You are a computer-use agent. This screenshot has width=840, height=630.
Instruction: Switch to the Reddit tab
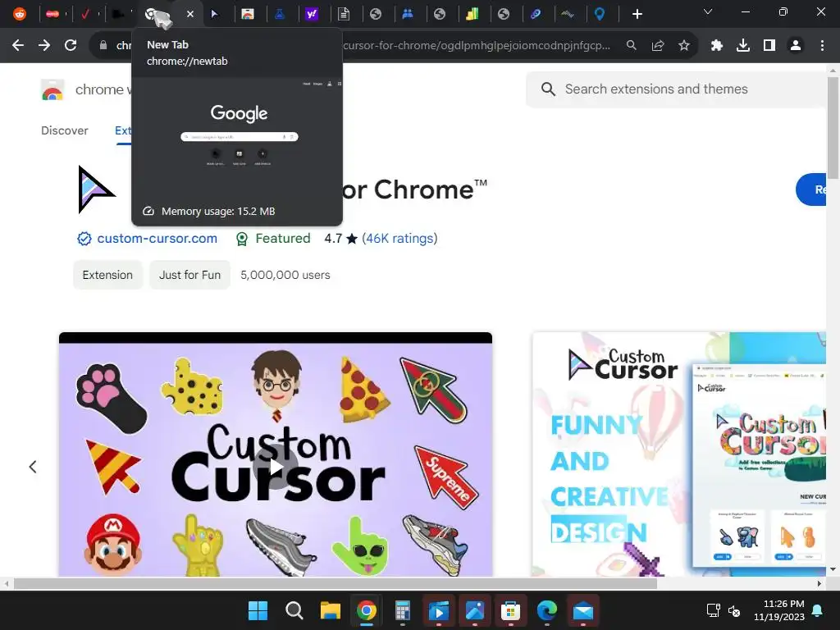click(20, 14)
